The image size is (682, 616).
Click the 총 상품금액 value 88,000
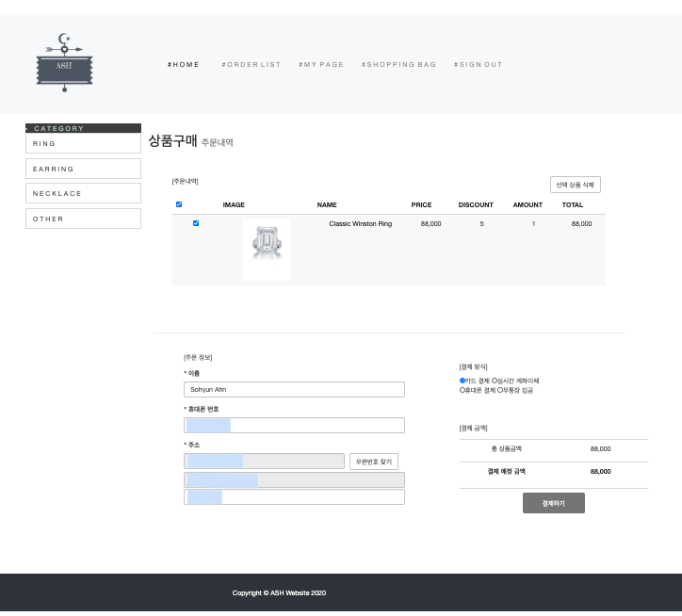600,449
